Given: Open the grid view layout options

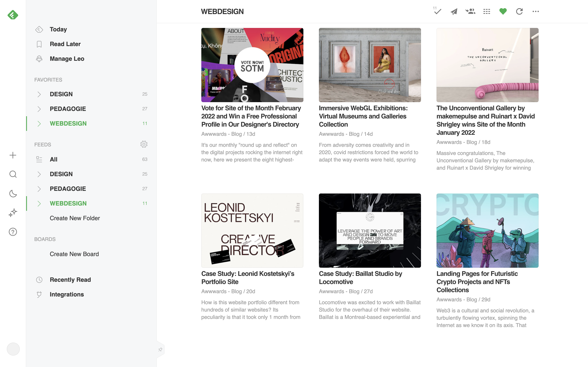Looking at the screenshot, I should [487, 11].
